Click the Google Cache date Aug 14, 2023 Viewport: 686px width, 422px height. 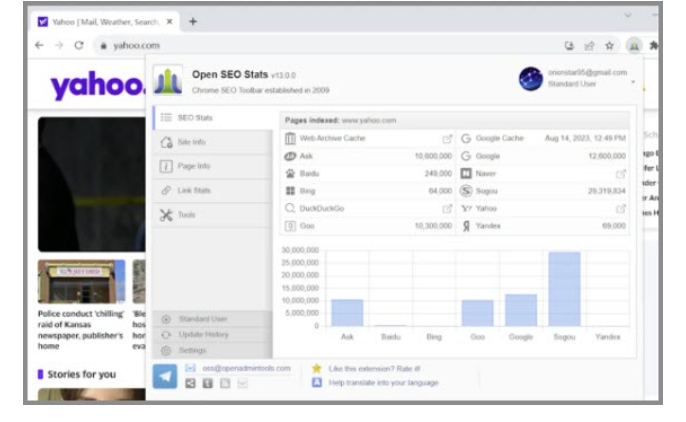[585, 139]
